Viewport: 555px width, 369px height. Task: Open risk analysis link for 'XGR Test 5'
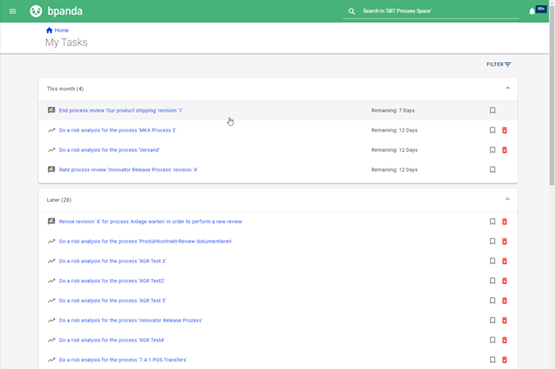(x=112, y=301)
